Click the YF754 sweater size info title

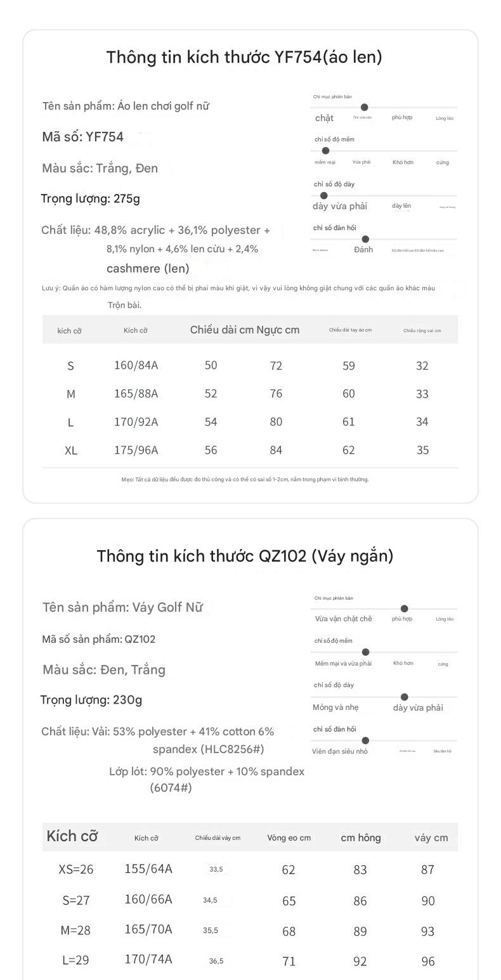244,57
